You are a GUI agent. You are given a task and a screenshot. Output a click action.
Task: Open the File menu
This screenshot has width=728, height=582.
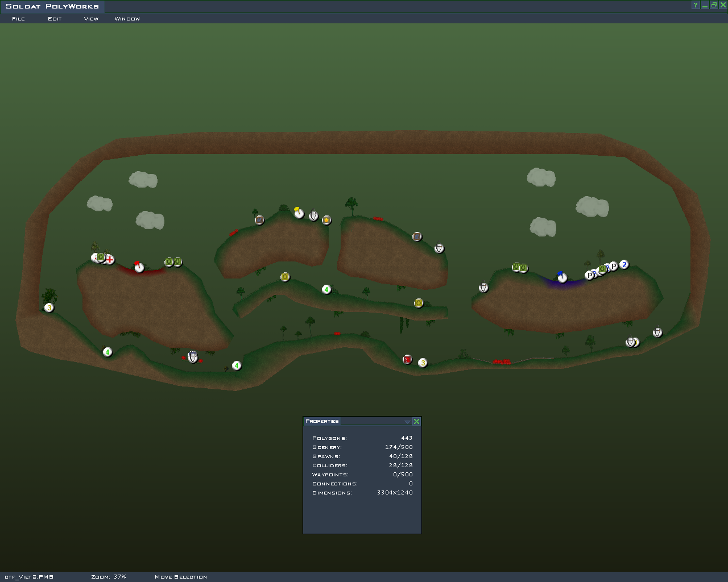tap(18, 19)
